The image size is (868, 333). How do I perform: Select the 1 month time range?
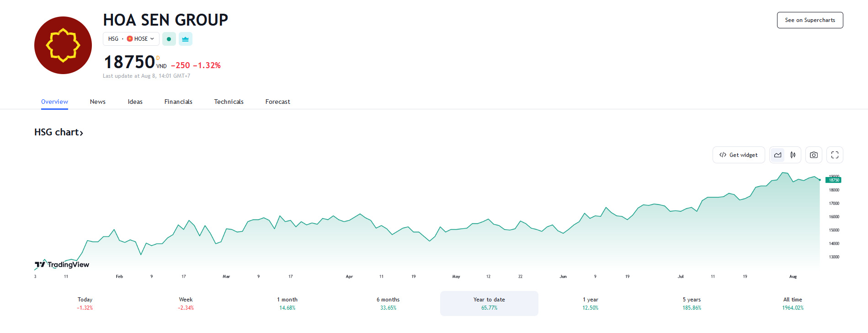coord(287,303)
